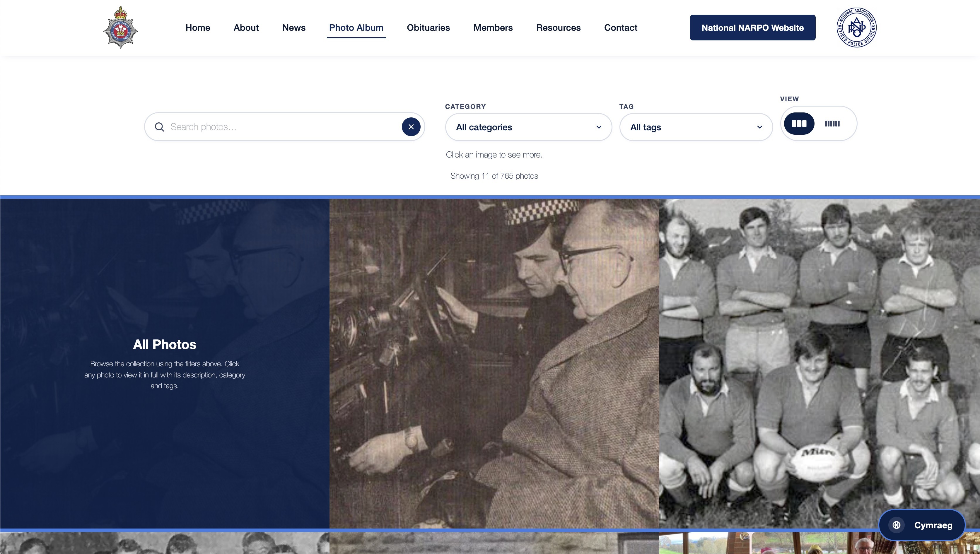Click the 'All Photos' heading
Image resolution: width=980 pixels, height=554 pixels.
tap(164, 344)
